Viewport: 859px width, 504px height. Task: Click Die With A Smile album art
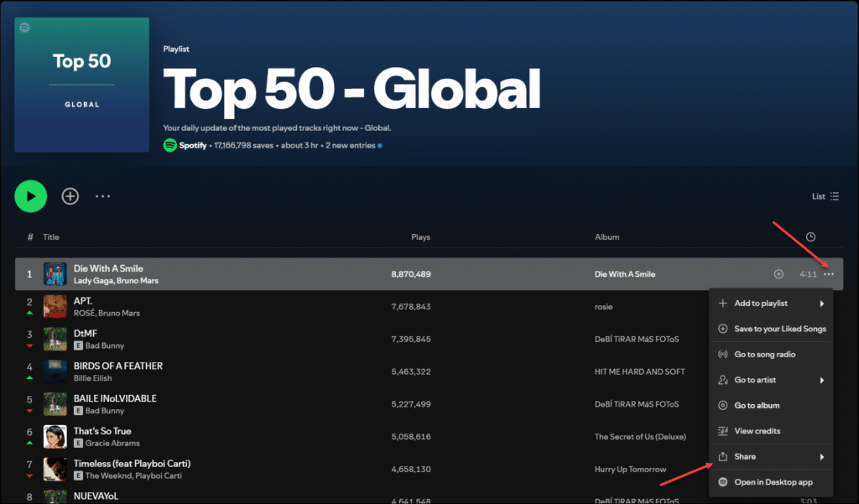55,274
